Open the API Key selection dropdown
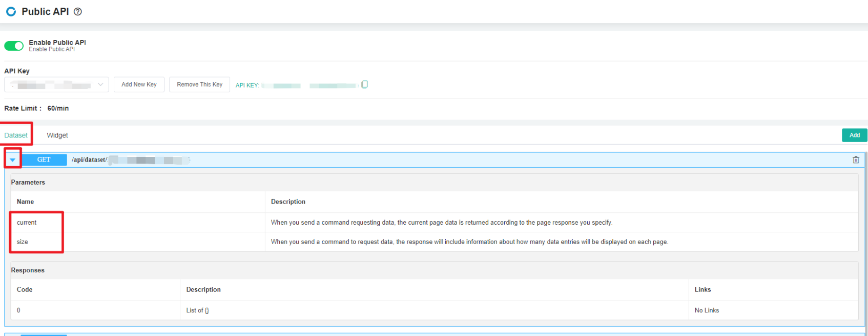Viewport: 868px width, 336px height. point(56,85)
